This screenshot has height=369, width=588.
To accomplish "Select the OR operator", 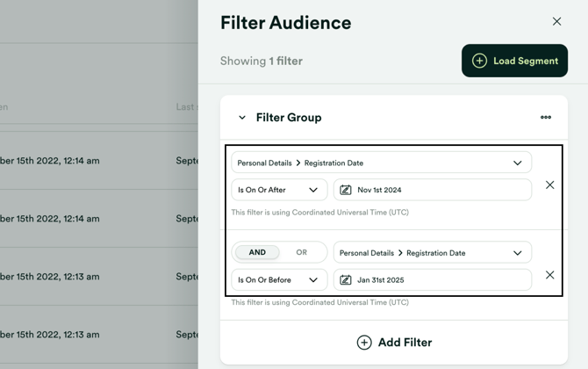I will coord(302,252).
